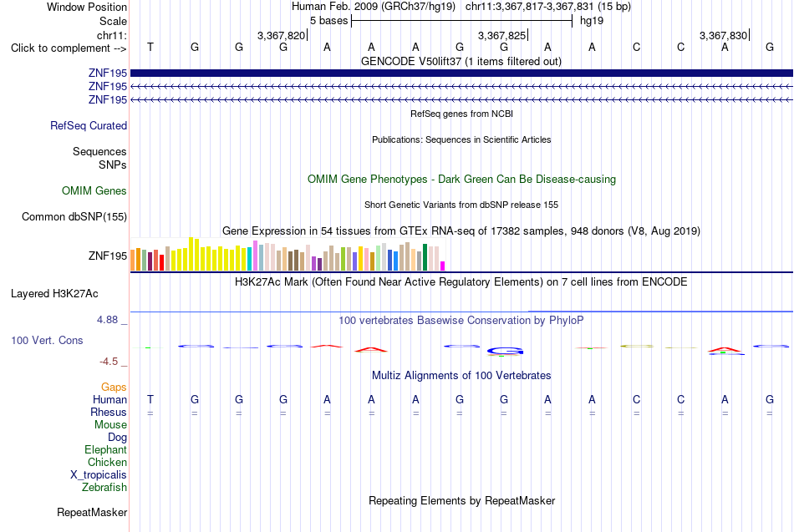Click the RepeatMasker track label
This screenshot has height=532, width=794.
[92, 512]
